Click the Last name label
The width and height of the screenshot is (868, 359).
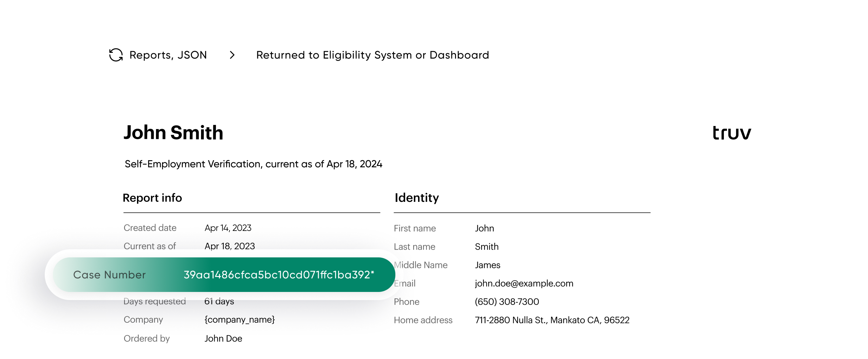pos(414,247)
